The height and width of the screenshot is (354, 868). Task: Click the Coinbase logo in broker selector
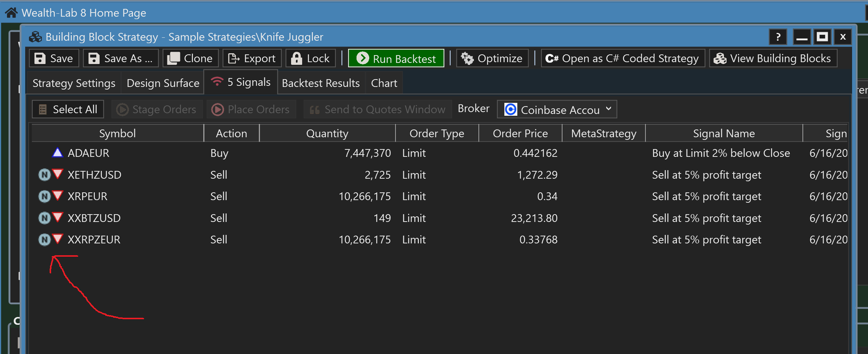click(x=511, y=109)
